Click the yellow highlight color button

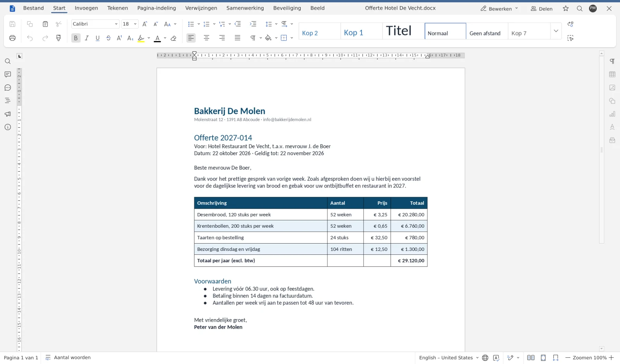(x=141, y=38)
